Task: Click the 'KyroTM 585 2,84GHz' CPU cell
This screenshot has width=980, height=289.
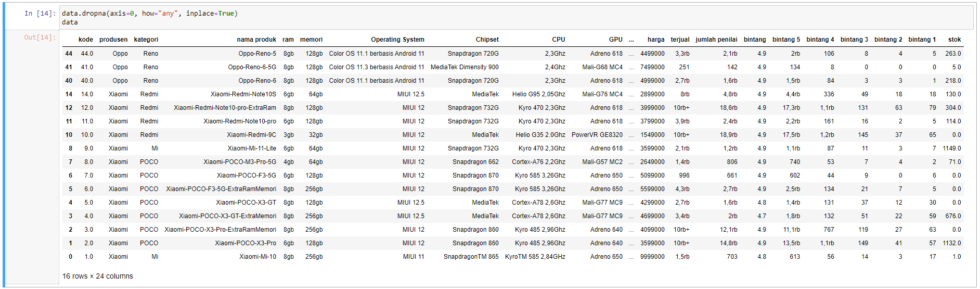Action: coord(535,257)
